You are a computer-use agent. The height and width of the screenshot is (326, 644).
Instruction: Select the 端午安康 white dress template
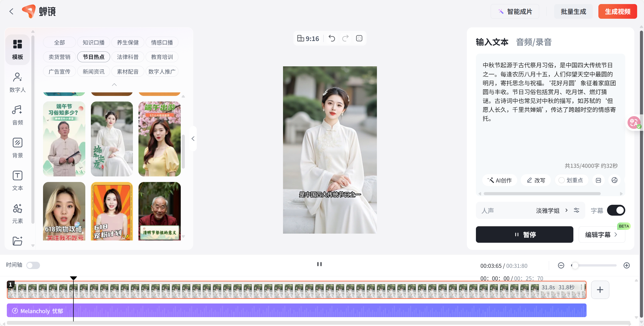[x=112, y=139]
